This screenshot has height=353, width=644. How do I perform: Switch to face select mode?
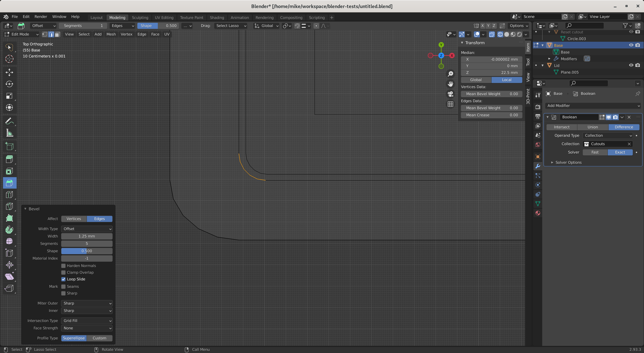pyautogui.click(x=58, y=34)
